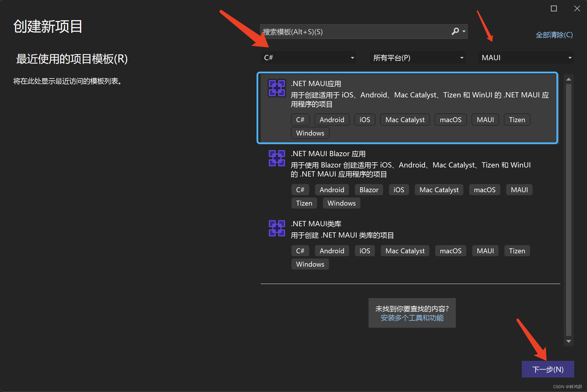Screen dimensions: 587x392
Task: Click the scrollbar down arrow
Action: click(569, 341)
